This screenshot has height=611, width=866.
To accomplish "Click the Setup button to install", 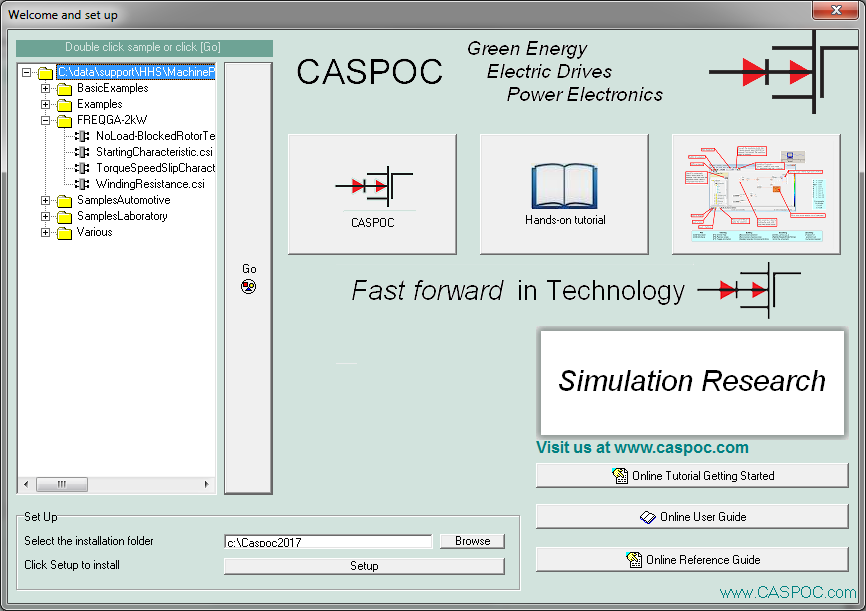I will click(364, 566).
